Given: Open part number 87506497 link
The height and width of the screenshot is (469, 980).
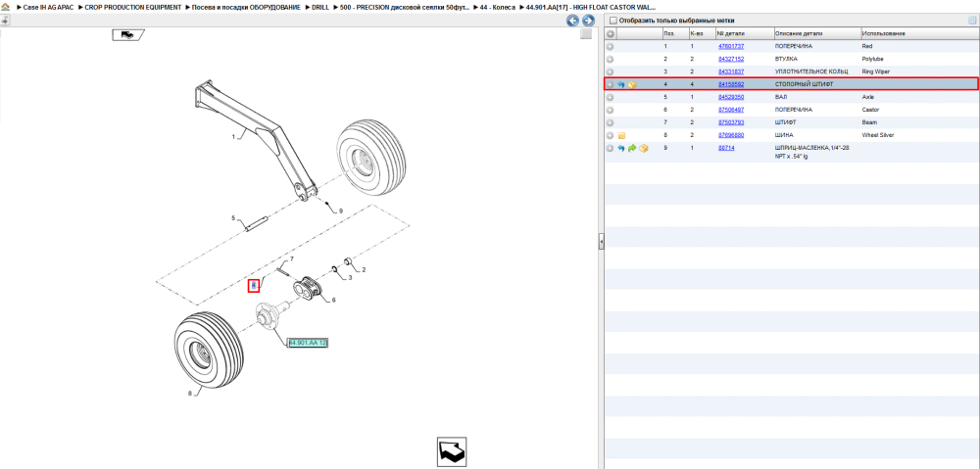Looking at the screenshot, I should (x=731, y=110).
